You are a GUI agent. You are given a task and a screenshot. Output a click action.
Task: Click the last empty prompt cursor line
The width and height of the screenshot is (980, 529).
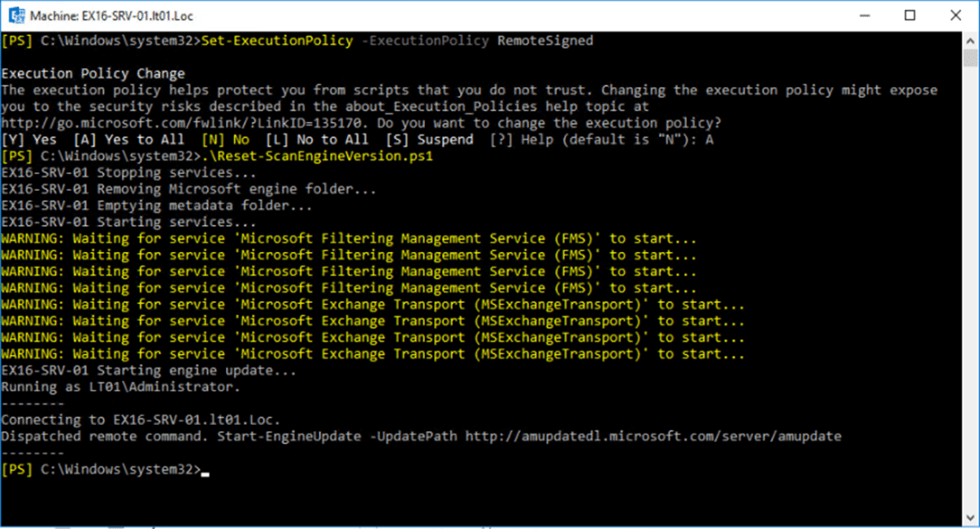[x=103, y=470]
